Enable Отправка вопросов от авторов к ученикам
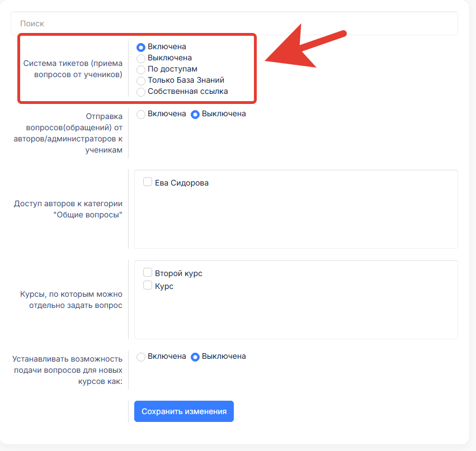The image size is (476, 451). point(141,115)
